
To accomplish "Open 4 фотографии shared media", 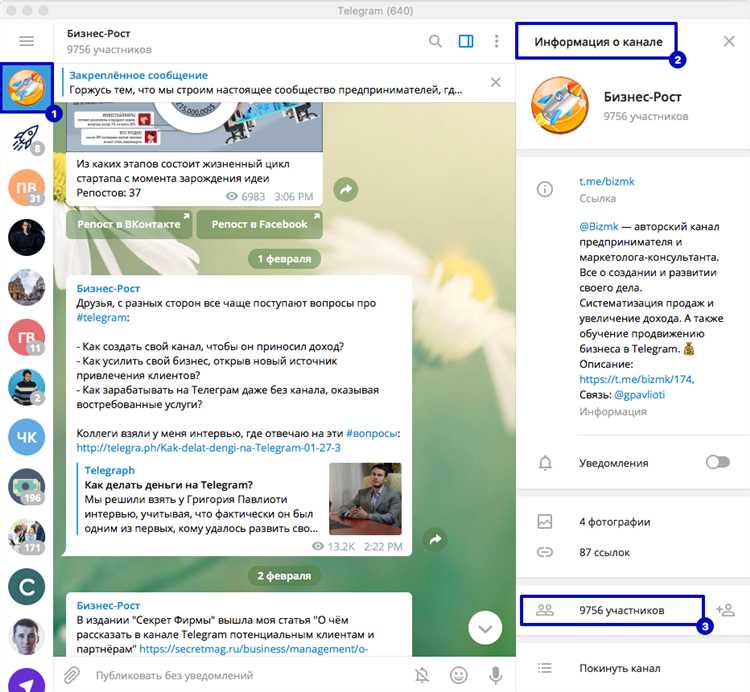I will (614, 522).
